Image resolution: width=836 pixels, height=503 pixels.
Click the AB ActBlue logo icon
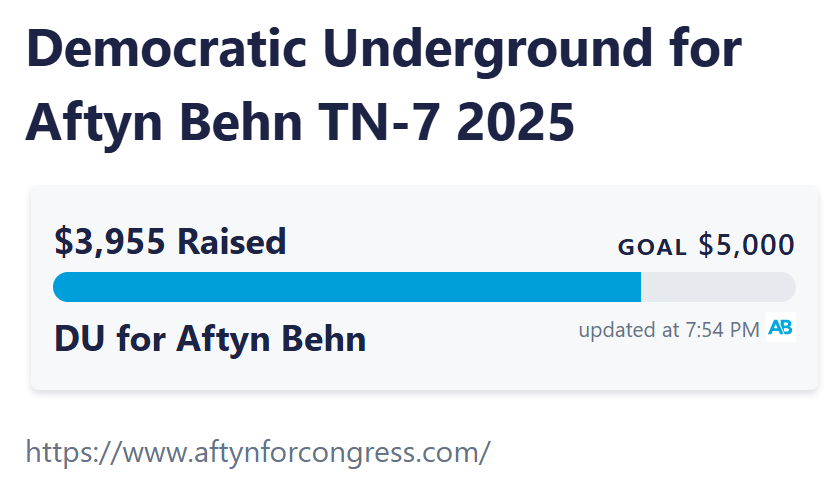[781, 328]
